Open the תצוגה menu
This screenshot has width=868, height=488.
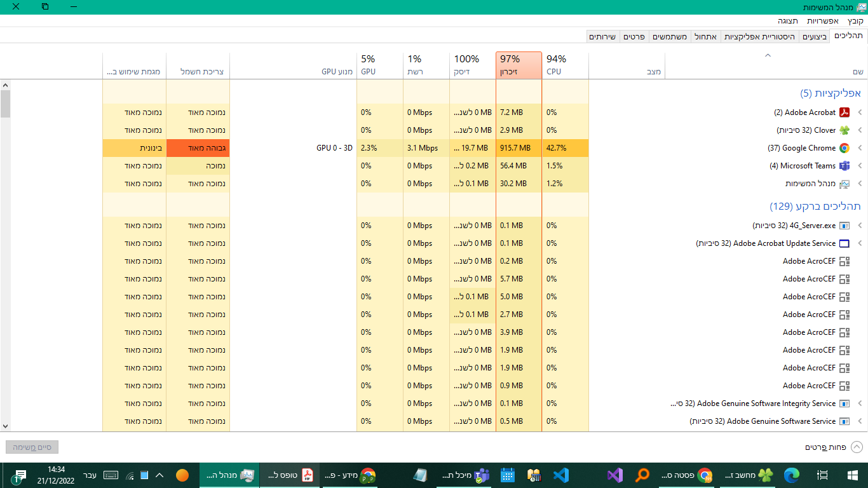[x=788, y=21]
